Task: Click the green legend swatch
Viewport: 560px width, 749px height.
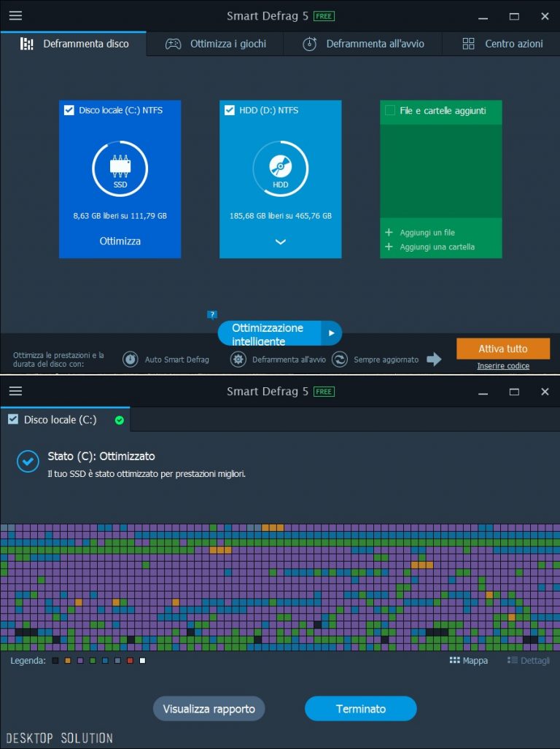Action: 93,661
